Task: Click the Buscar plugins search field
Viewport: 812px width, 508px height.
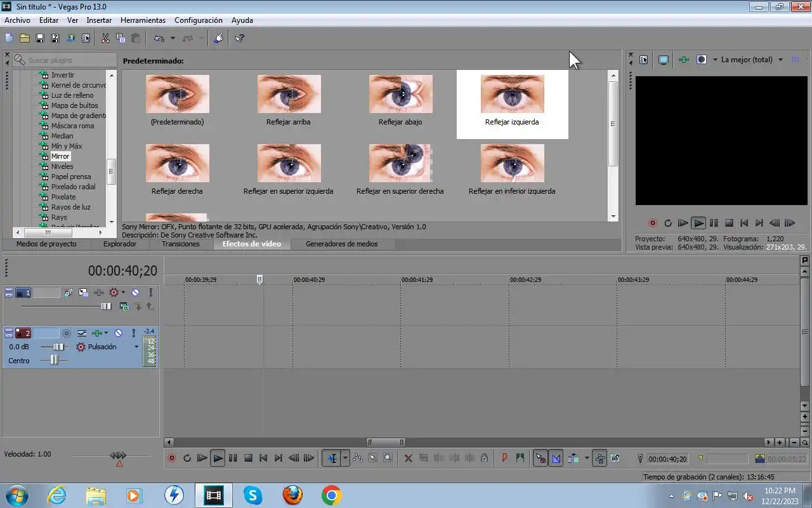Action: click(65, 60)
